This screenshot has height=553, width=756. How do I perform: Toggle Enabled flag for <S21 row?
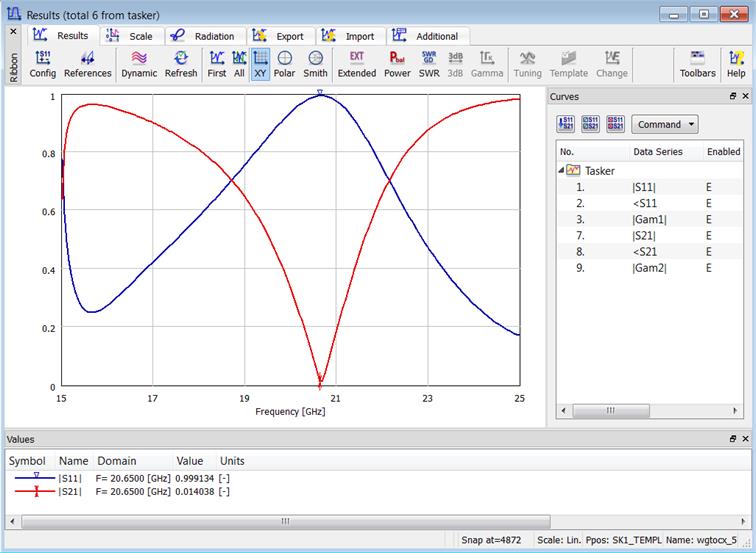tap(709, 252)
